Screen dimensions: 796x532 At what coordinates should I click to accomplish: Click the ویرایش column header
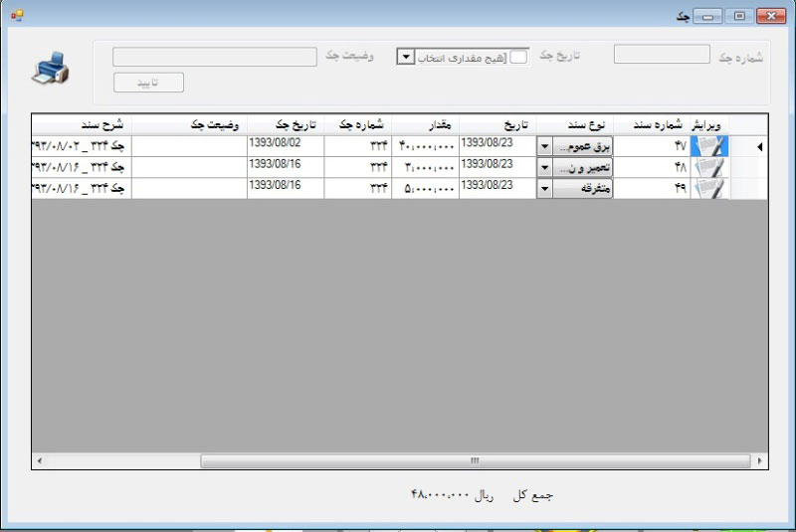click(709, 124)
